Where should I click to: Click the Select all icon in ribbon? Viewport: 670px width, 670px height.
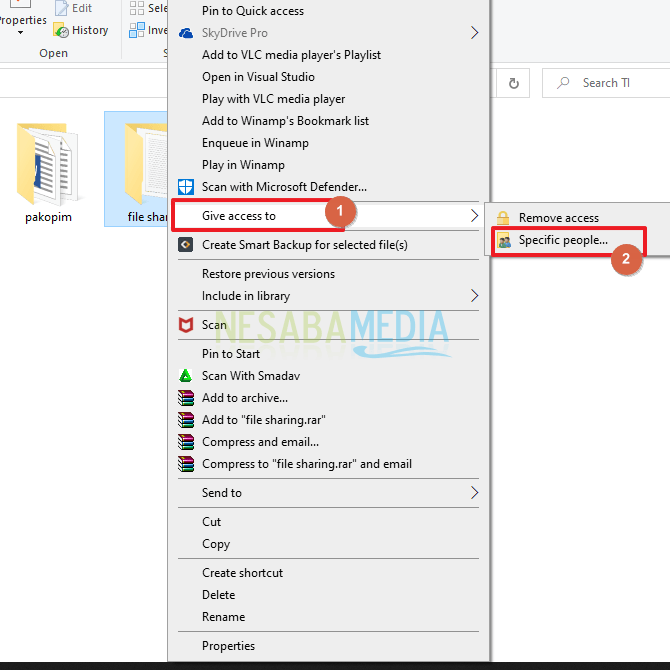pos(137,8)
